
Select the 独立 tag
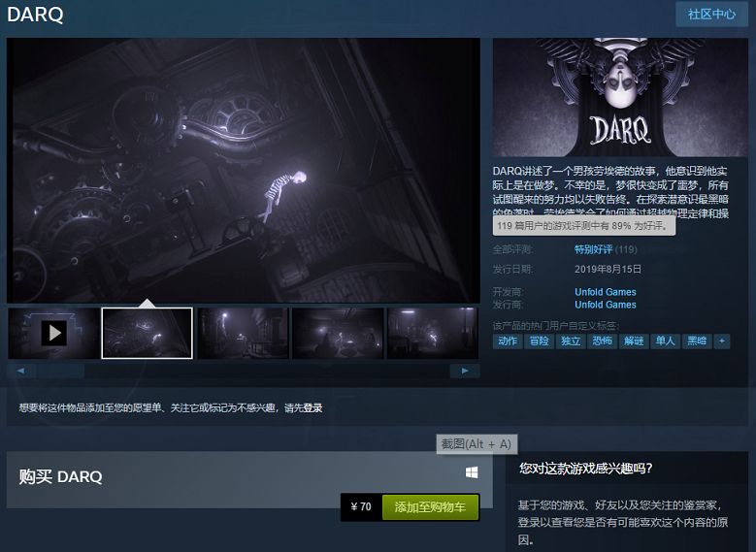[x=571, y=341]
